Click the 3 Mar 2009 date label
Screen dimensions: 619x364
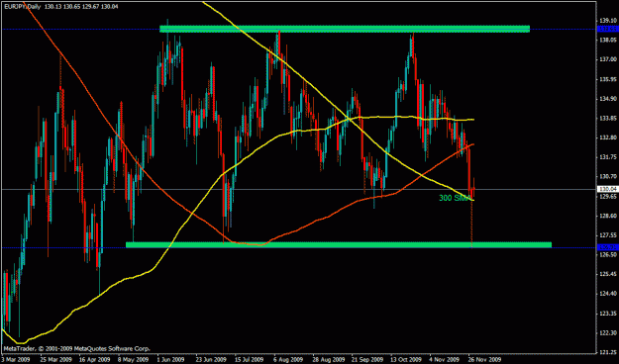tap(15, 360)
